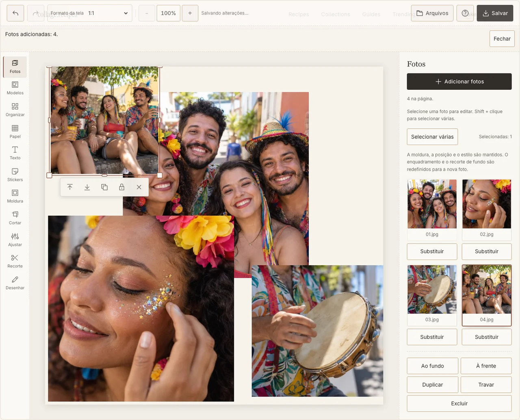The width and height of the screenshot is (520, 420).
Task: Click the undo arrow button
Action: coord(15,13)
